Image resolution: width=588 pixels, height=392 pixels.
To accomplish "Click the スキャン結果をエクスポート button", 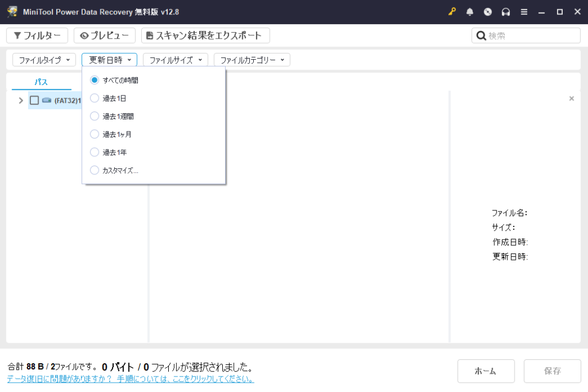I will [x=205, y=36].
